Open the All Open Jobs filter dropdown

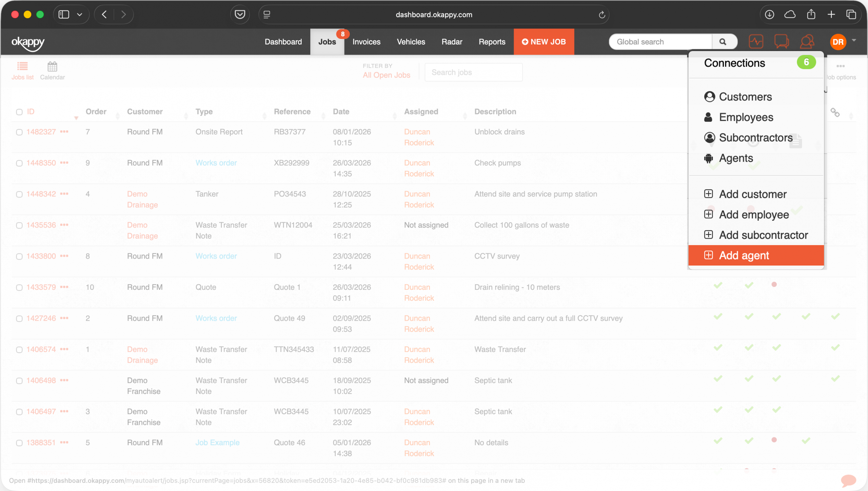click(x=386, y=75)
